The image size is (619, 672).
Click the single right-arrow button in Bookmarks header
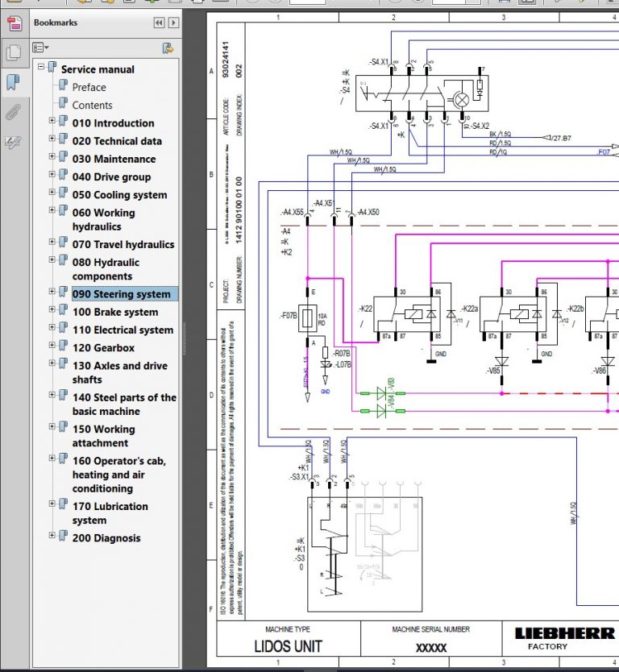[173, 23]
